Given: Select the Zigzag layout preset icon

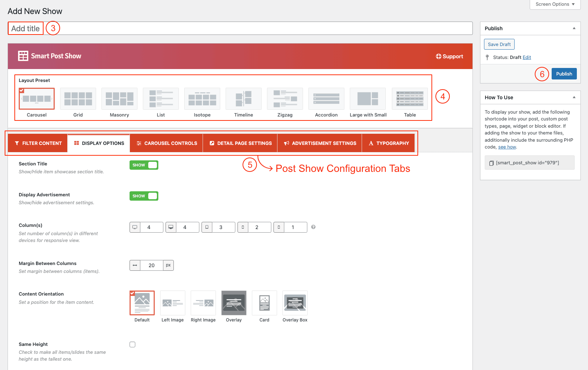Looking at the screenshot, I should (285, 99).
